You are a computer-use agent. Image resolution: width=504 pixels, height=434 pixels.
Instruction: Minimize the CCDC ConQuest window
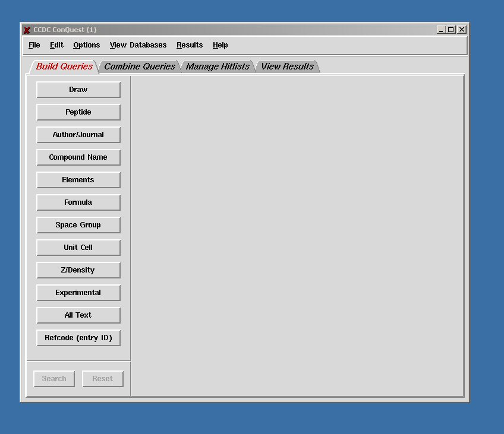[441, 30]
